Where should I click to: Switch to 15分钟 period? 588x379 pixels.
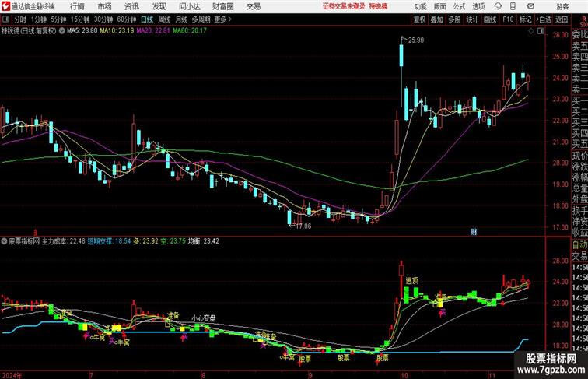tap(80, 19)
